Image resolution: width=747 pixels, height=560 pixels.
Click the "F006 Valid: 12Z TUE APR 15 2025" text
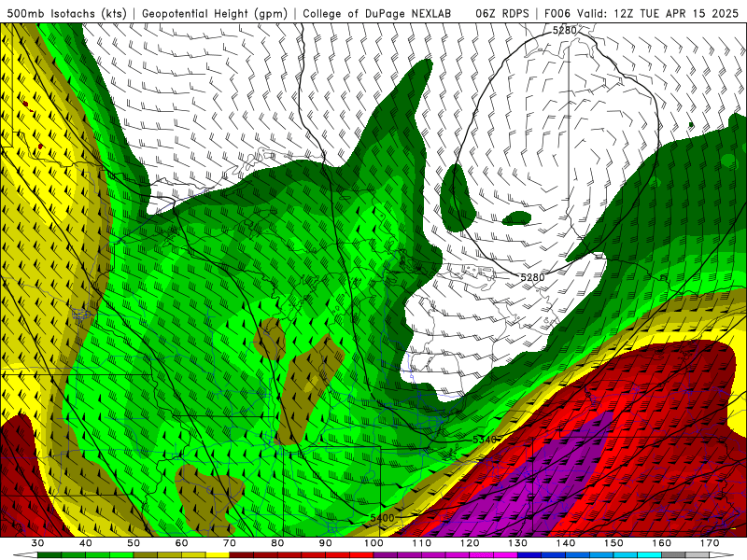[x=641, y=13]
